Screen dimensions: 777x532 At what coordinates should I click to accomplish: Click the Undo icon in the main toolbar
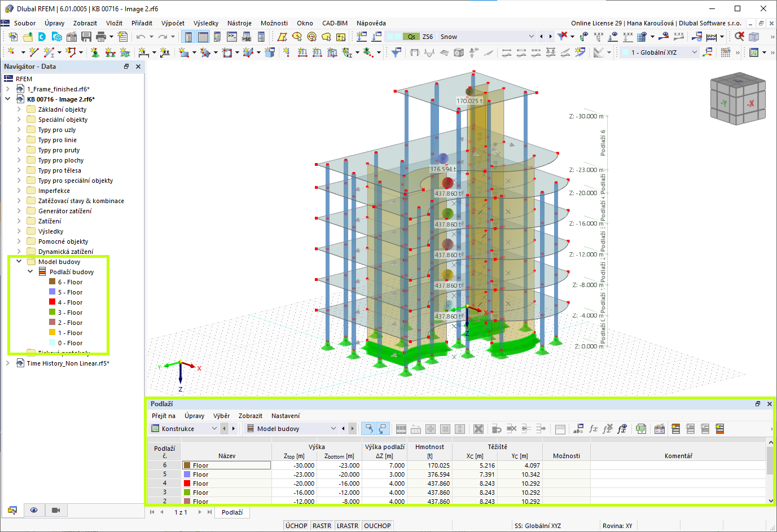point(142,36)
